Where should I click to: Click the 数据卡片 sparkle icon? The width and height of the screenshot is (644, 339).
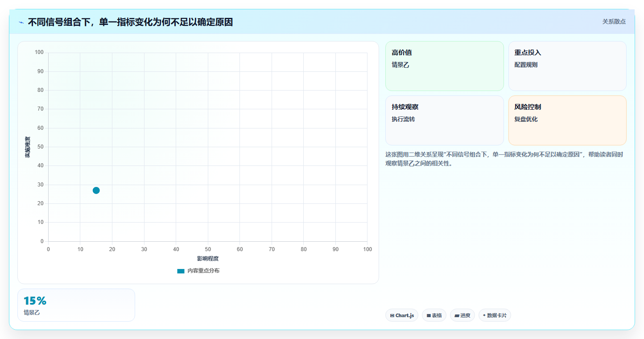[x=484, y=315]
